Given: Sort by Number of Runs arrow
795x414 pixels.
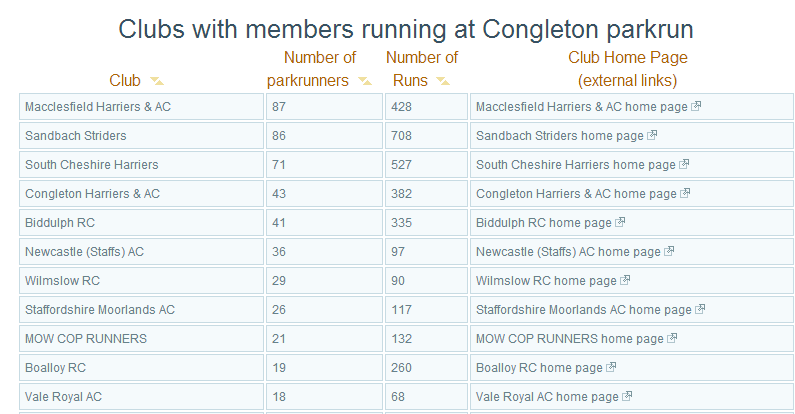Looking at the screenshot, I should [443, 81].
